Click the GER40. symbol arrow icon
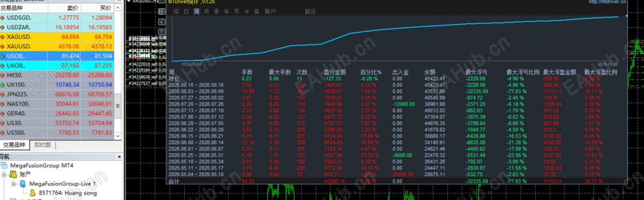 [x=3, y=114]
